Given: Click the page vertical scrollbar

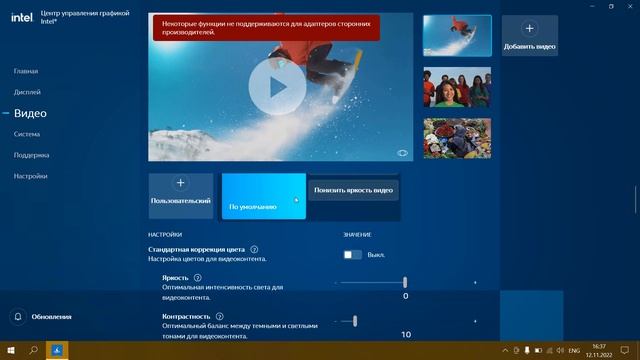Looking at the screenshot, I should click(x=636, y=199).
